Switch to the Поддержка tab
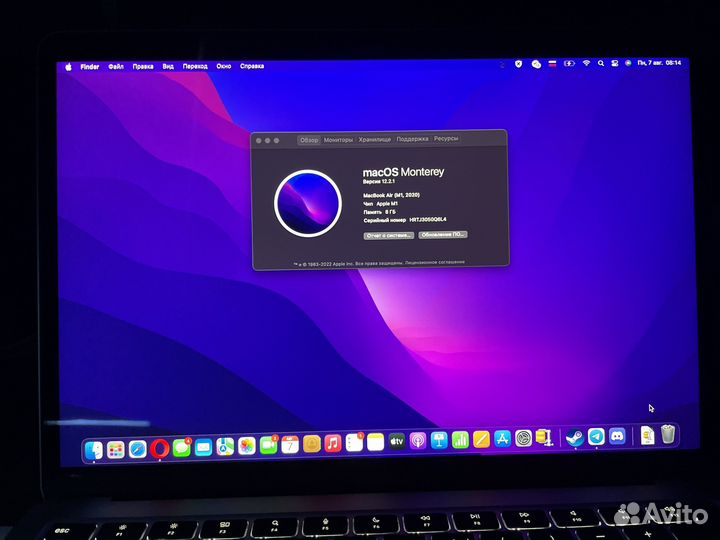Screen dimensions: 720x540 point(412,139)
